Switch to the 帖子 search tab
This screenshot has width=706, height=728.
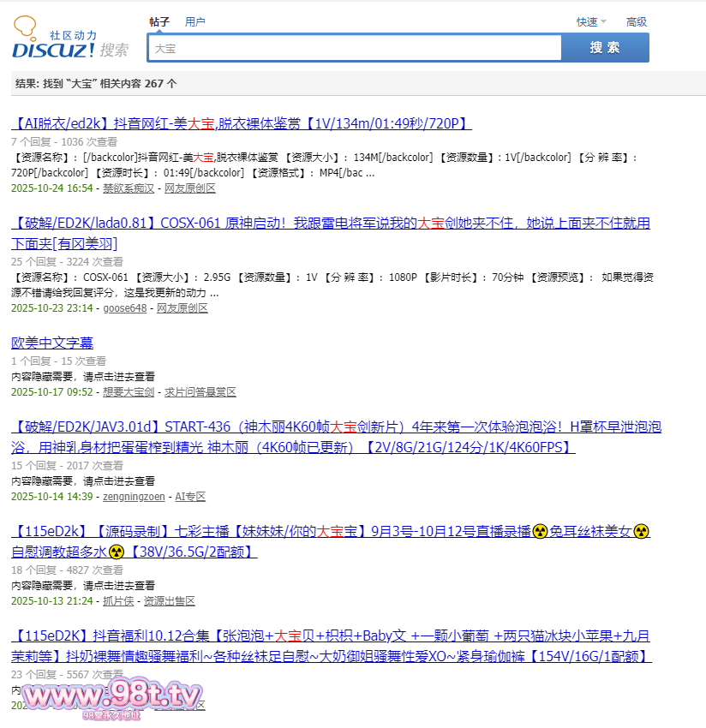(x=159, y=21)
